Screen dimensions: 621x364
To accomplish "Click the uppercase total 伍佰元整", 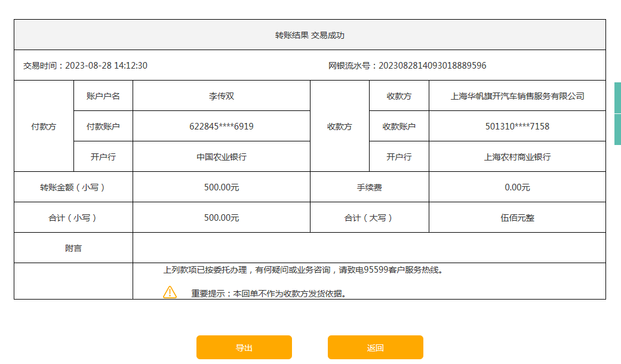I will pyautogui.click(x=517, y=218).
